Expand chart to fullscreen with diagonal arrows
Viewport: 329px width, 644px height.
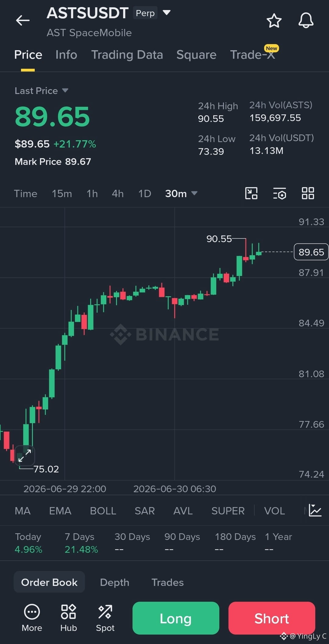tap(25, 455)
